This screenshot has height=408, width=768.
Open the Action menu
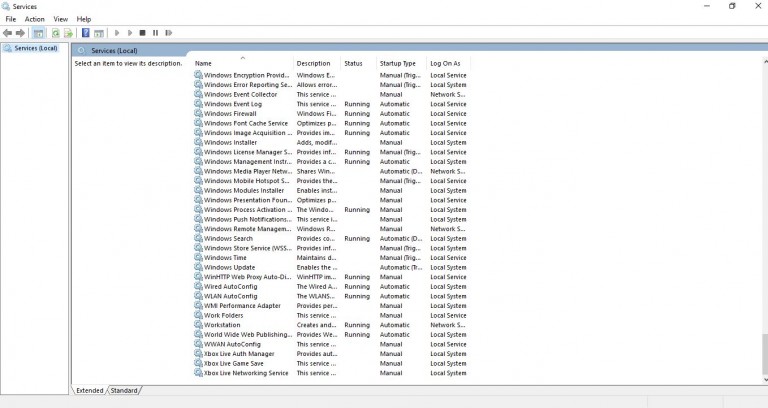click(x=34, y=19)
